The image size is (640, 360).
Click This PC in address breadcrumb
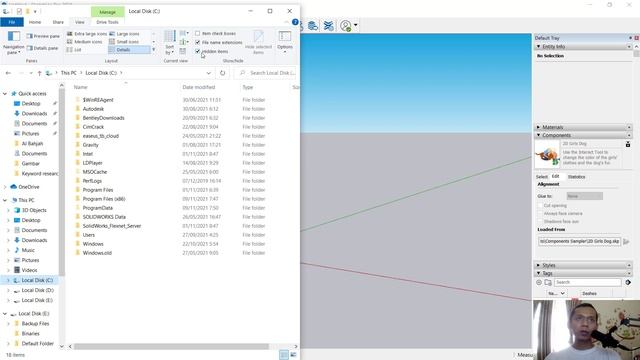click(69, 73)
